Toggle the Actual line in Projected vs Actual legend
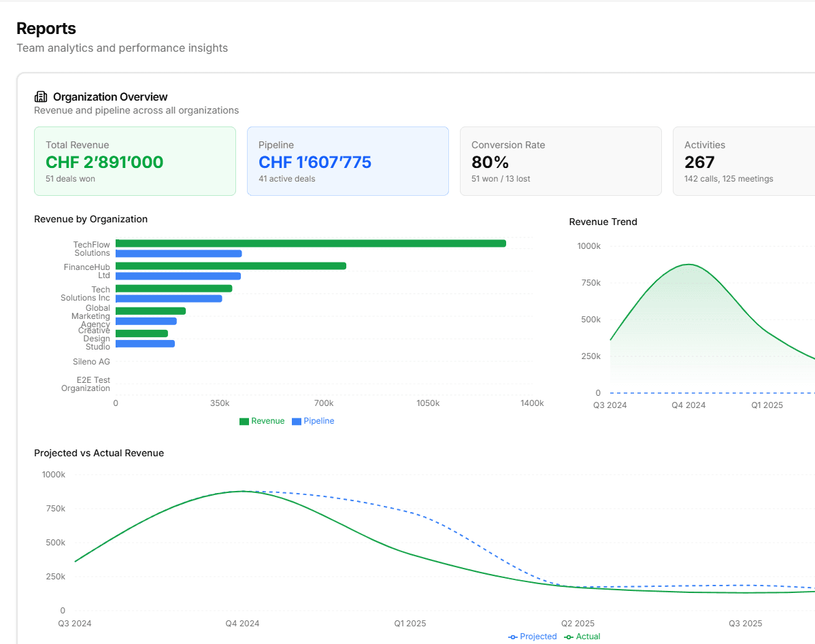 (582, 637)
